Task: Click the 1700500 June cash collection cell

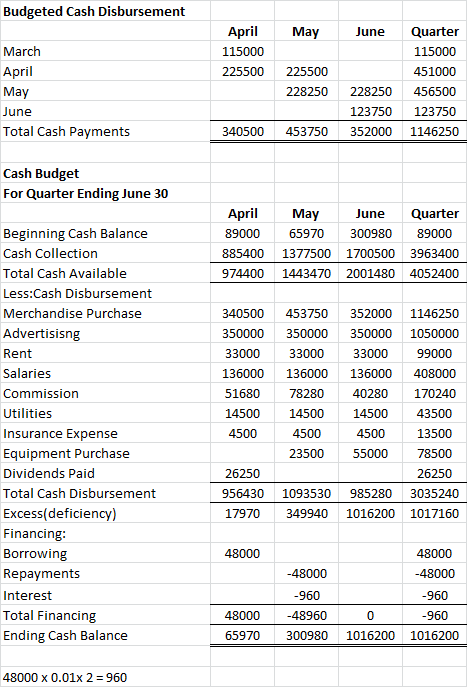Action: (x=371, y=253)
